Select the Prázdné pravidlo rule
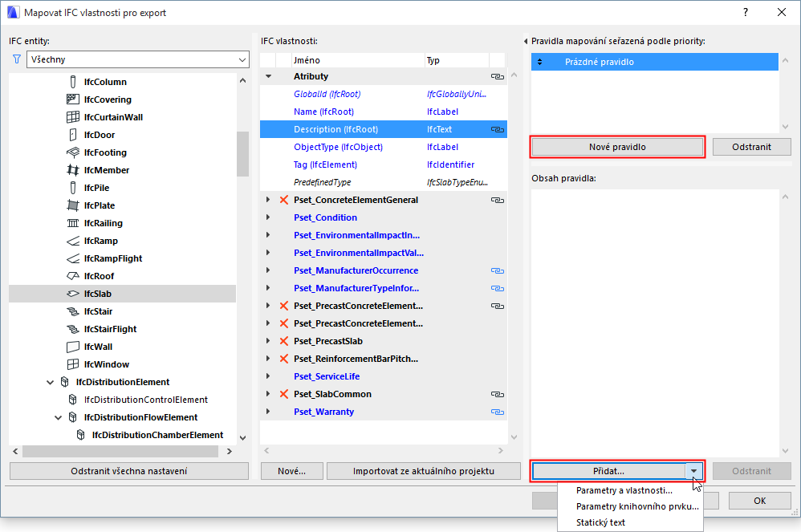The image size is (801, 532). tap(654, 62)
